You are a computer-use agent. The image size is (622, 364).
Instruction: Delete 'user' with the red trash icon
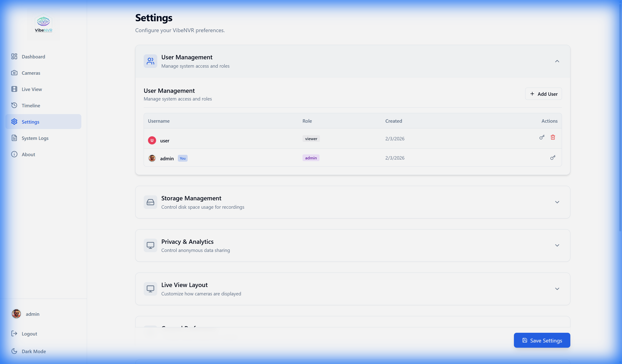553,137
